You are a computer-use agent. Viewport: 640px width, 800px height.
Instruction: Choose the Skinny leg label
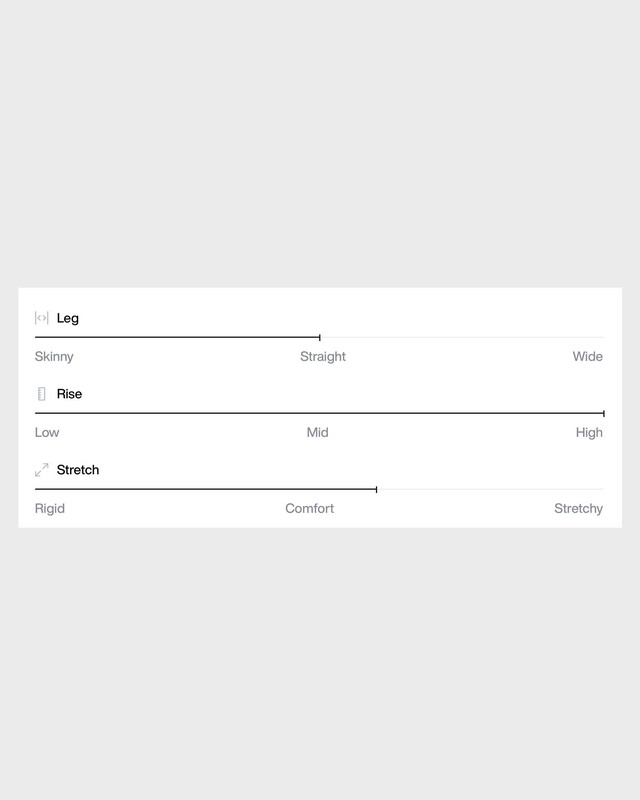click(x=54, y=357)
